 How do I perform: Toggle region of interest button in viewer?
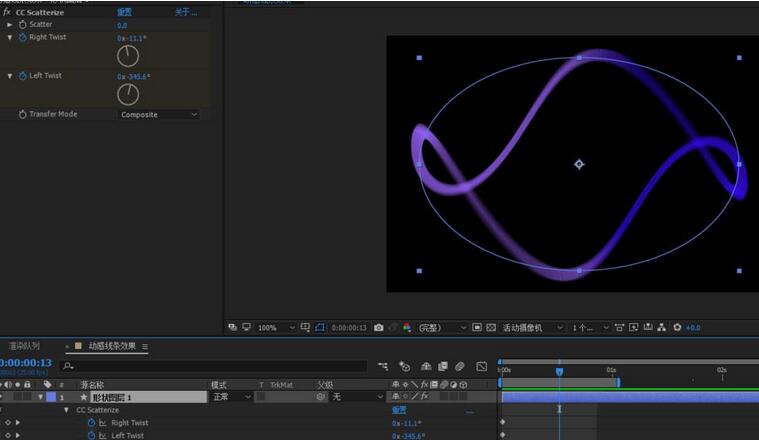(477, 327)
